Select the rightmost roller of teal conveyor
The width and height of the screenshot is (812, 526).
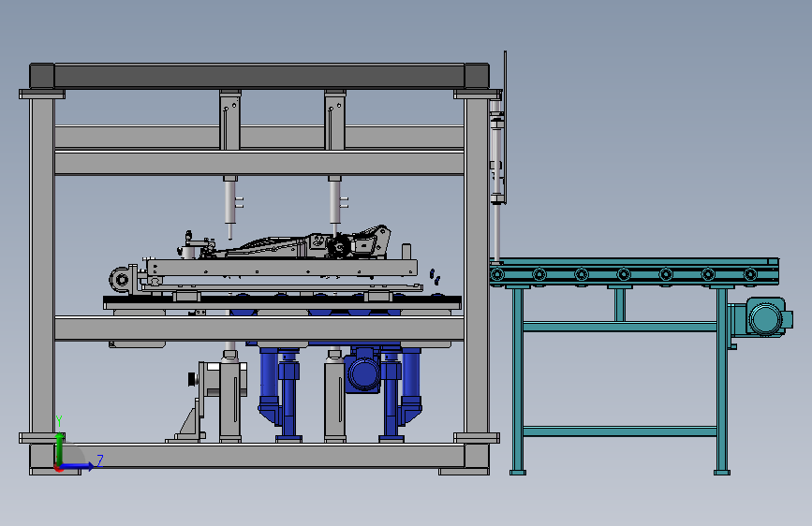[x=750, y=274]
